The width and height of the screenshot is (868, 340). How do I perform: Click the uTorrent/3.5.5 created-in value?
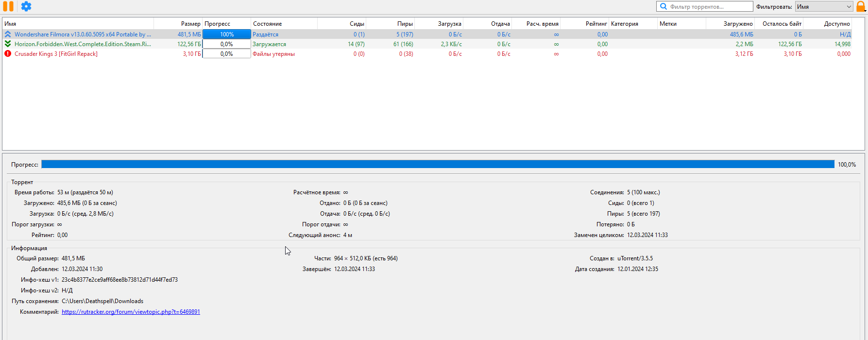coord(635,258)
